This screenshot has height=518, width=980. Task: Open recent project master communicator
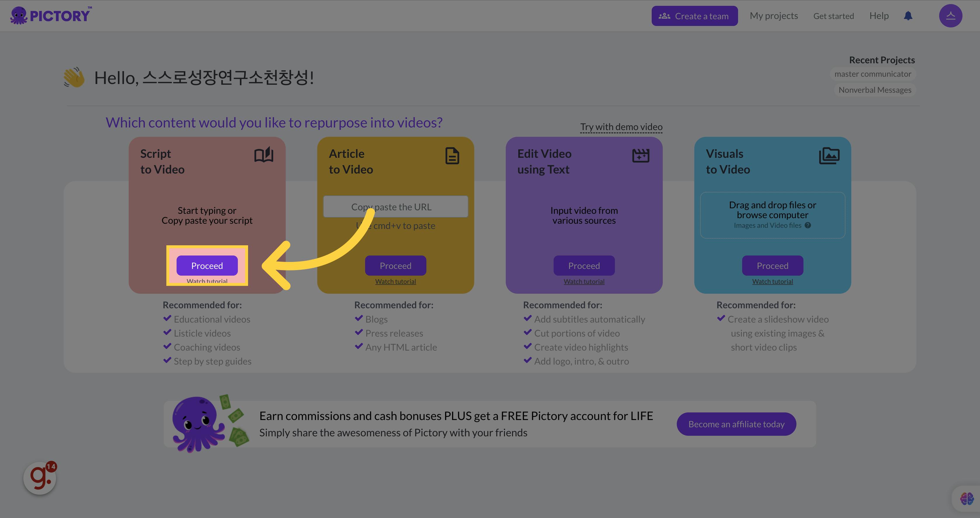tap(873, 74)
